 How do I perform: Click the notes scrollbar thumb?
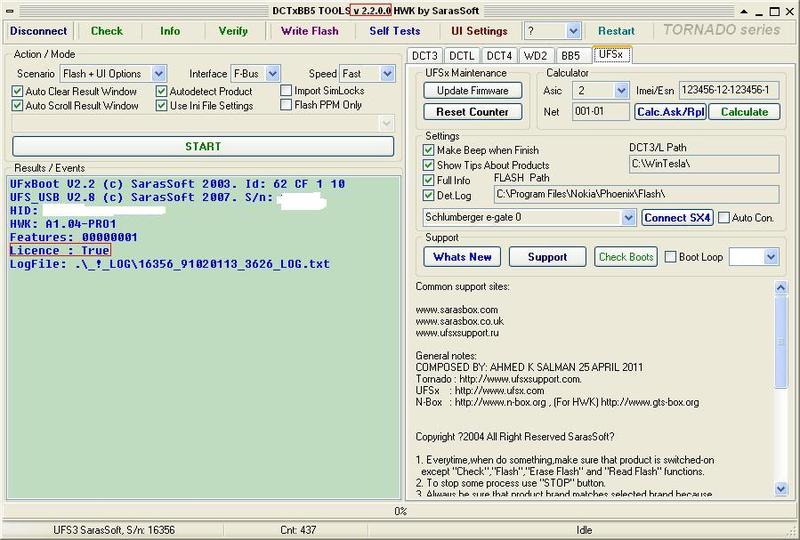point(781,341)
